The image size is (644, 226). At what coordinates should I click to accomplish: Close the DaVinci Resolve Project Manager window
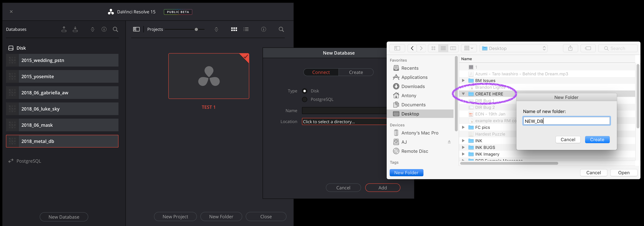[11, 11]
